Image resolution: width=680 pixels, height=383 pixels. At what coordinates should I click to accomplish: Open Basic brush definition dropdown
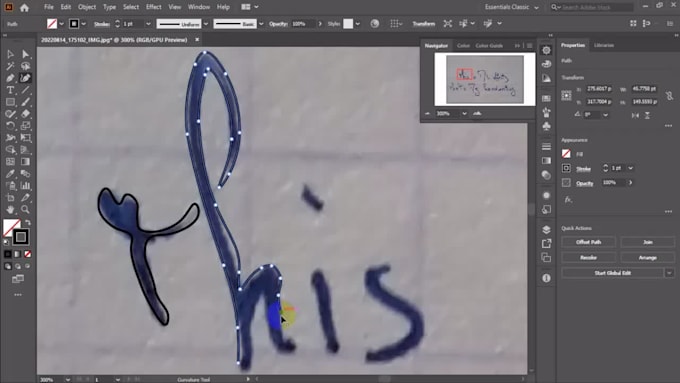tap(261, 24)
